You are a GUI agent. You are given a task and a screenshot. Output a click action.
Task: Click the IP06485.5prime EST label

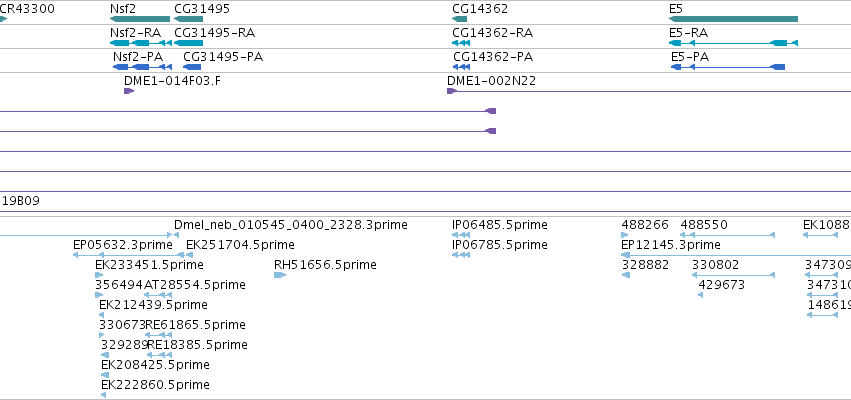coord(500,225)
